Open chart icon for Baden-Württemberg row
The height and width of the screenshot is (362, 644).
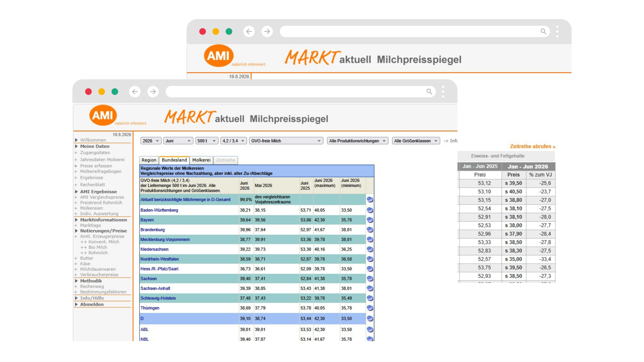click(x=370, y=210)
